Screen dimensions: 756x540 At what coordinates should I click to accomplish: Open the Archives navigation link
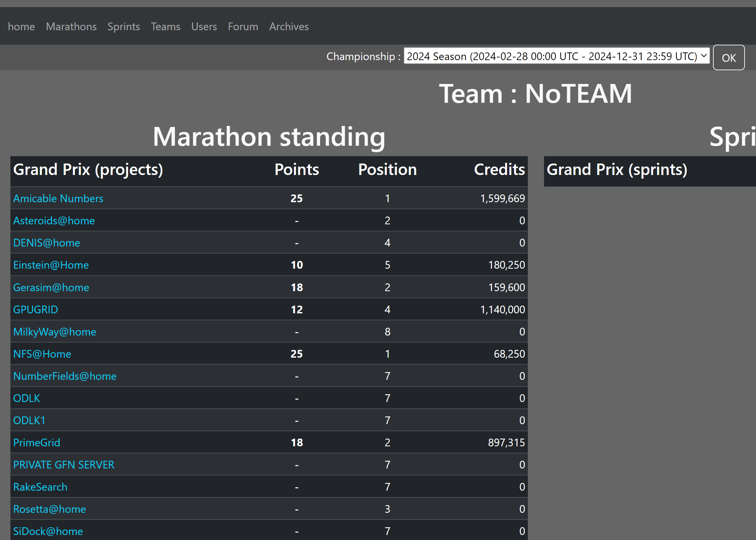(289, 27)
